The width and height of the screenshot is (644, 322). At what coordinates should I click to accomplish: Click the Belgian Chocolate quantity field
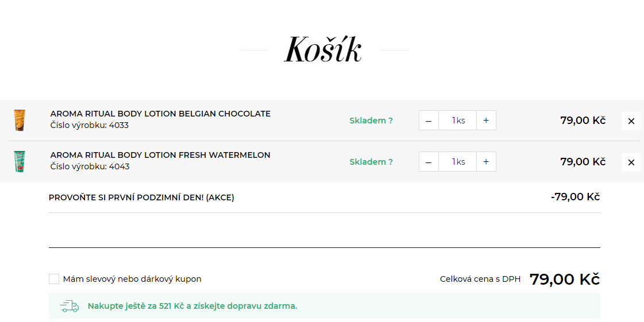[x=457, y=121]
